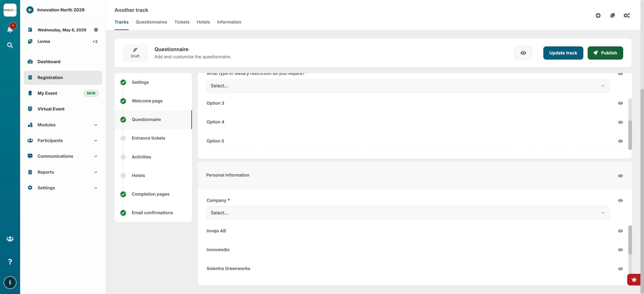Open the Hotels tab

[203, 22]
